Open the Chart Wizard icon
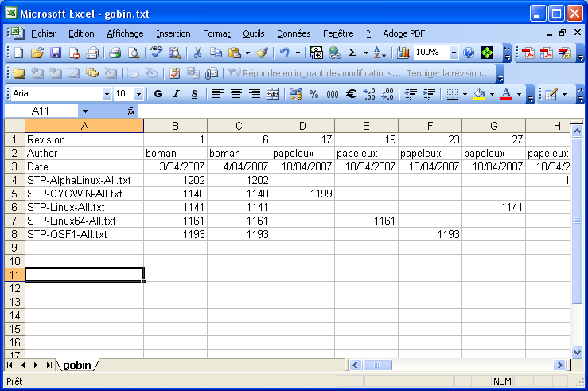The image size is (588, 391). click(403, 53)
